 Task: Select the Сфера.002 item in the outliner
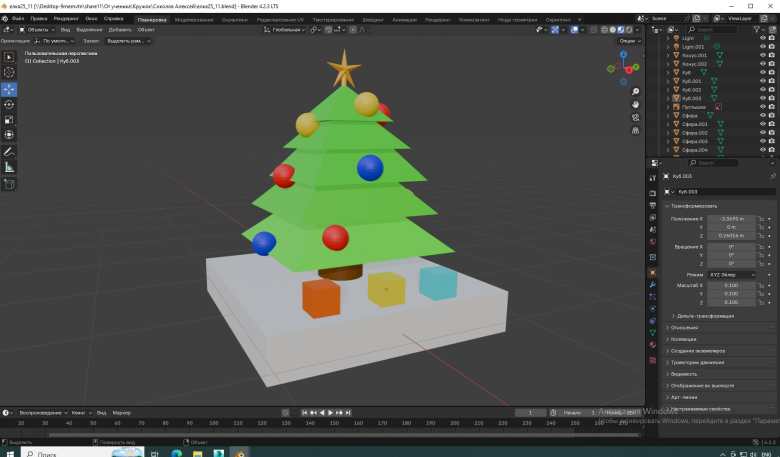(x=695, y=133)
